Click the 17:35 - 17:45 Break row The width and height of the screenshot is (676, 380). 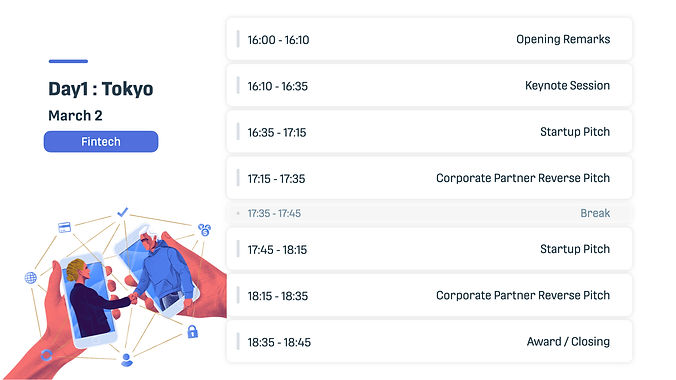429,213
